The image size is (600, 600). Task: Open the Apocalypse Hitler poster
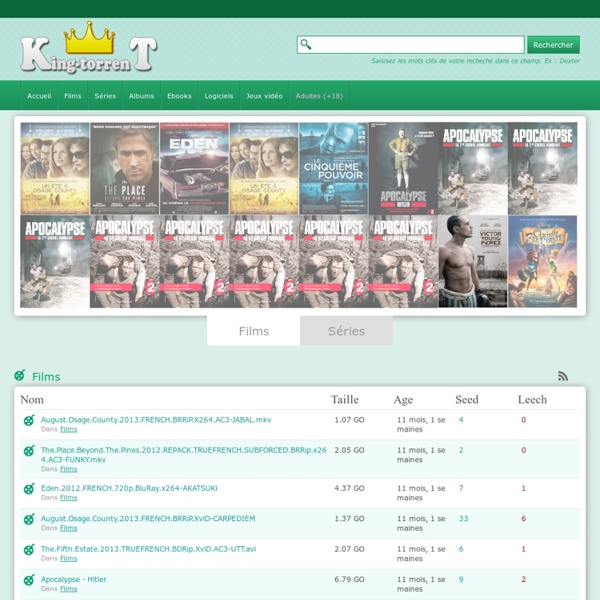(x=403, y=168)
